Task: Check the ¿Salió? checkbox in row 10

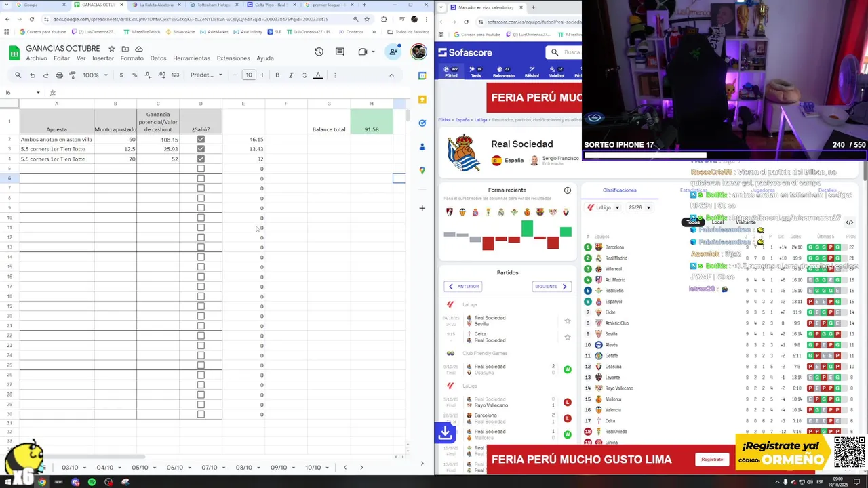Action: pyautogui.click(x=201, y=218)
